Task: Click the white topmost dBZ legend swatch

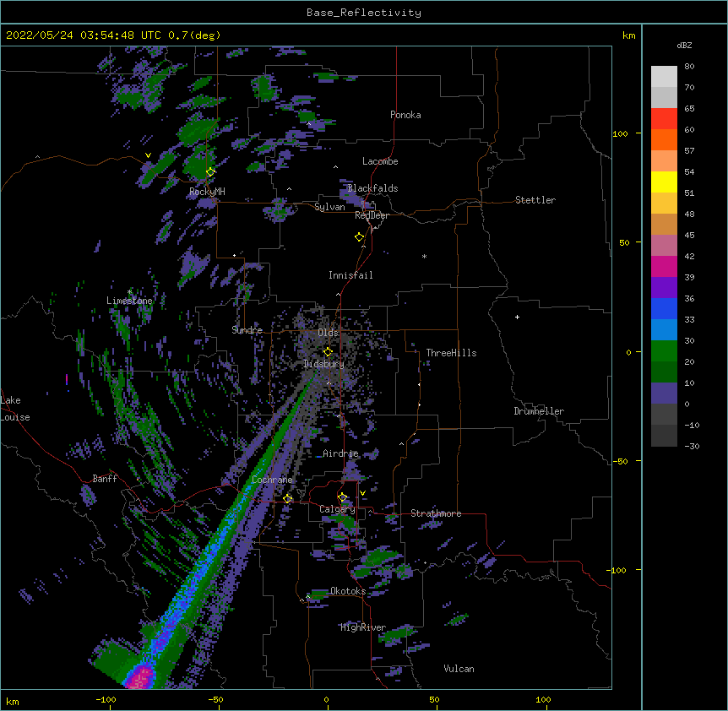Action: pyautogui.click(x=664, y=77)
